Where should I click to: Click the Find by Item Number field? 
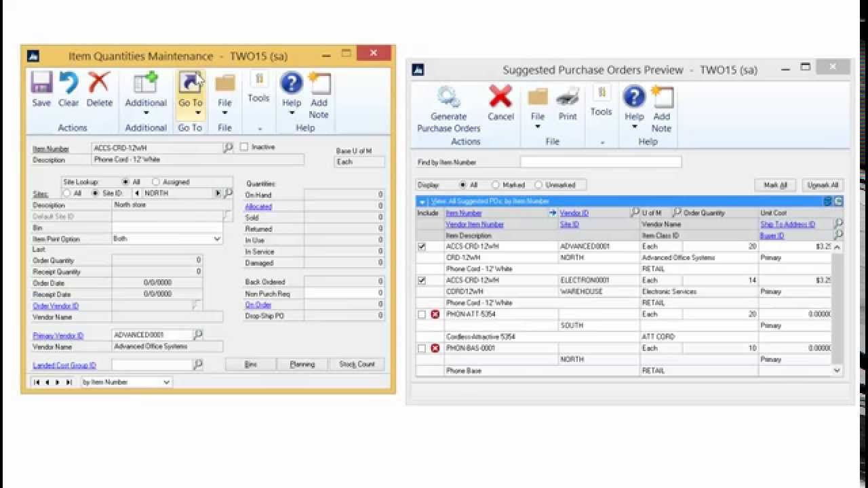pyautogui.click(x=601, y=162)
